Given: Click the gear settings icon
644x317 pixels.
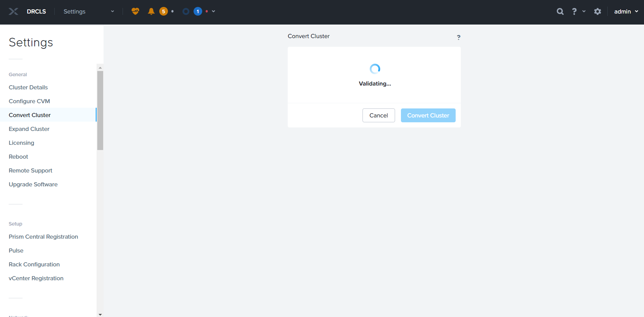Looking at the screenshot, I should 597,11.
